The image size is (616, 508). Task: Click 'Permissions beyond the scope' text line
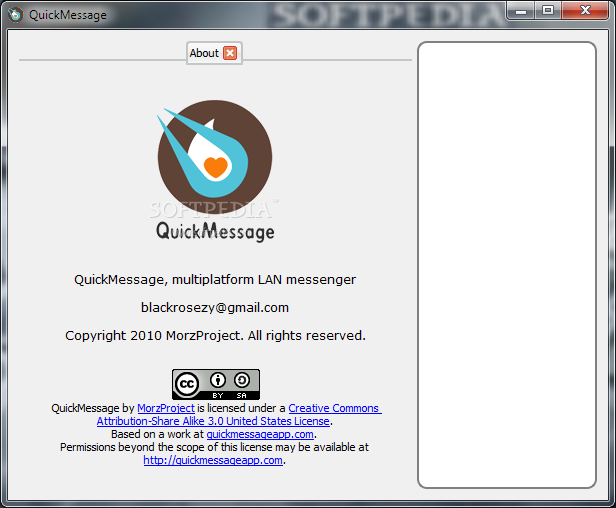[x=214, y=447]
